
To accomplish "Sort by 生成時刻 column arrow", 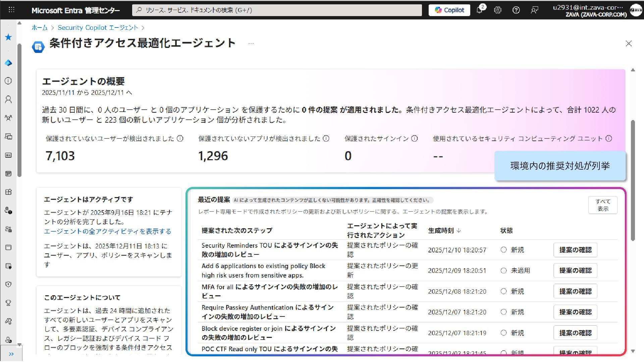I will click(459, 231).
